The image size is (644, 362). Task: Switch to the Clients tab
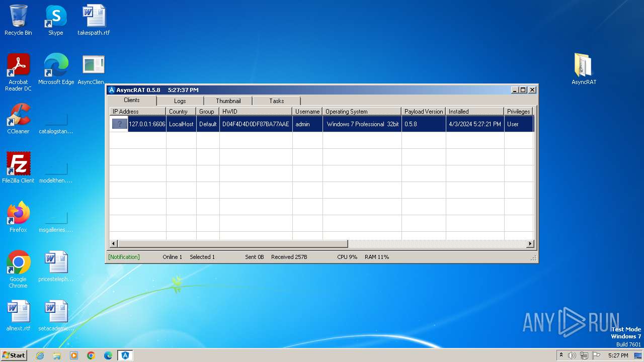[132, 100]
